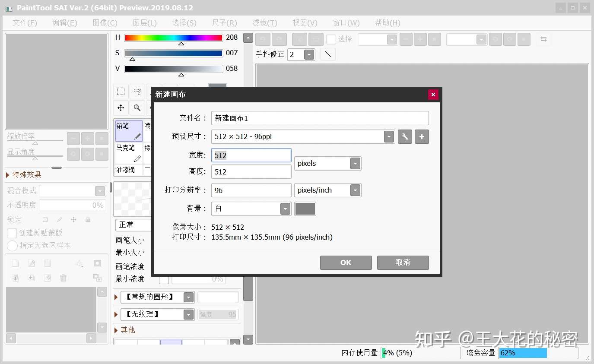The height and width of the screenshot is (364, 594).
Task: Select the 指定为选区样本 radio button
Action: click(12, 246)
